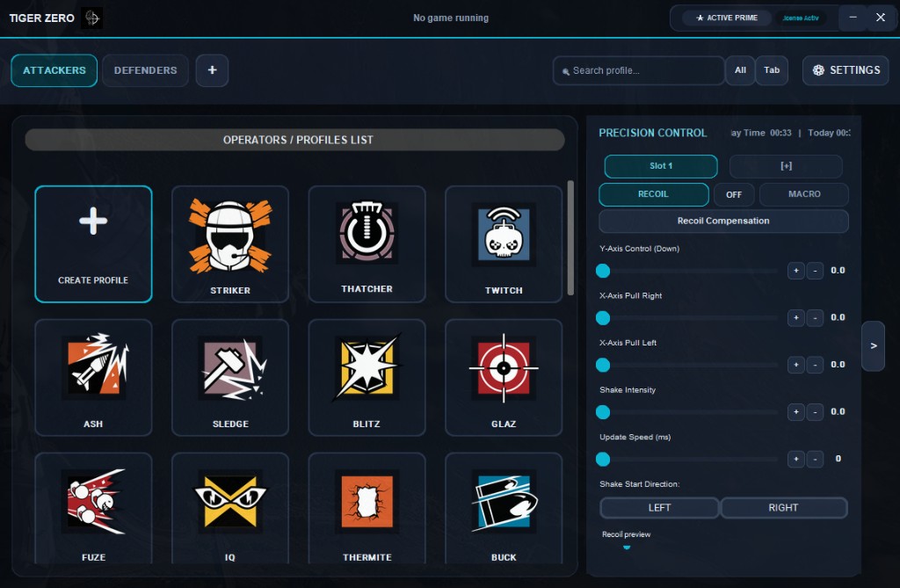Click the Create Profile plus card
900x588 pixels.
tap(93, 244)
